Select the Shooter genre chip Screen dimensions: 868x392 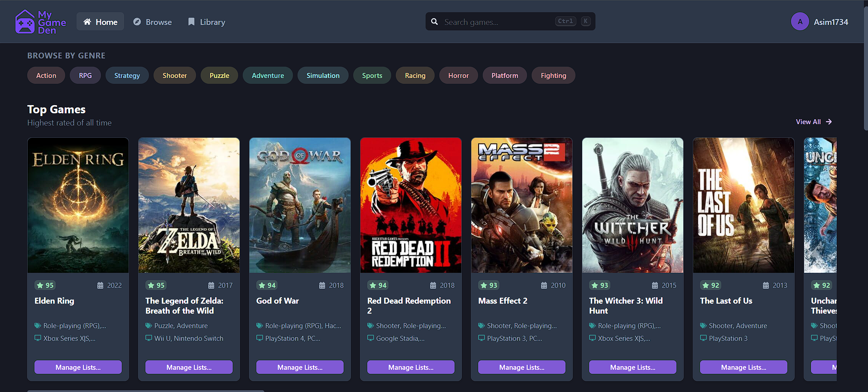point(175,76)
